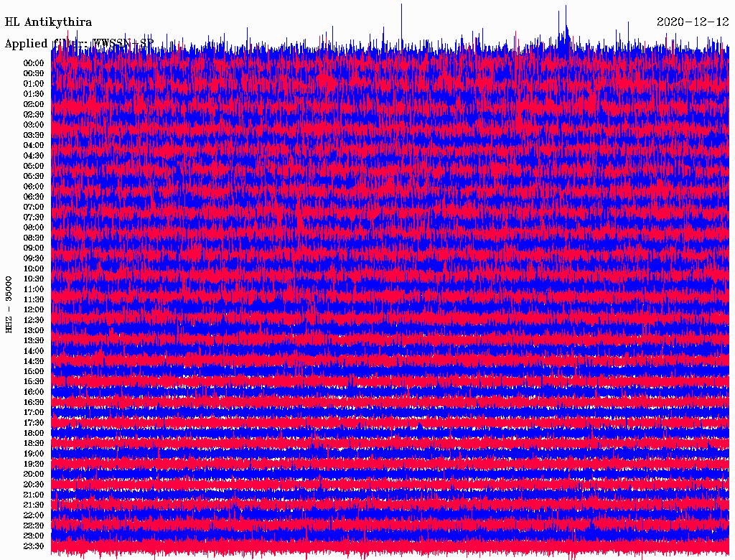Click the 04:30 time label
The width and height of the screenshot is (735, 560).
coord(34,156)
